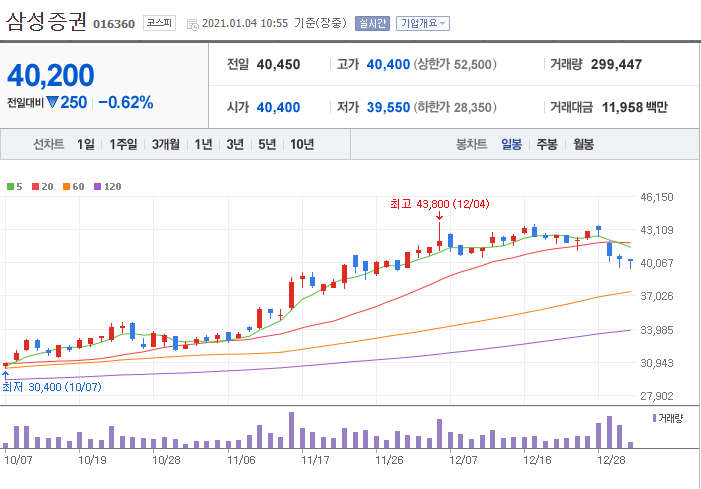The height and width of the screenshot is (489, 701).
Task: Click the 삼성증권 stock name heading
Action: coord(46,21)
